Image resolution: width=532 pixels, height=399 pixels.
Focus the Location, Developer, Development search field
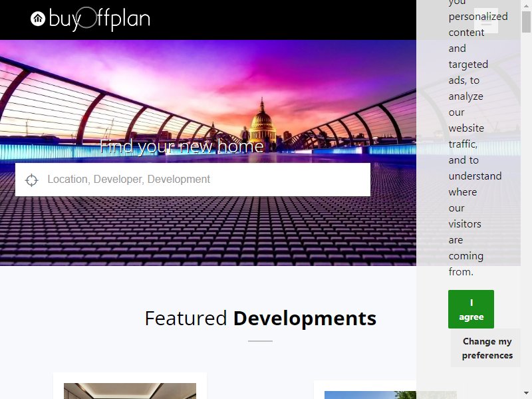point(193,180)
